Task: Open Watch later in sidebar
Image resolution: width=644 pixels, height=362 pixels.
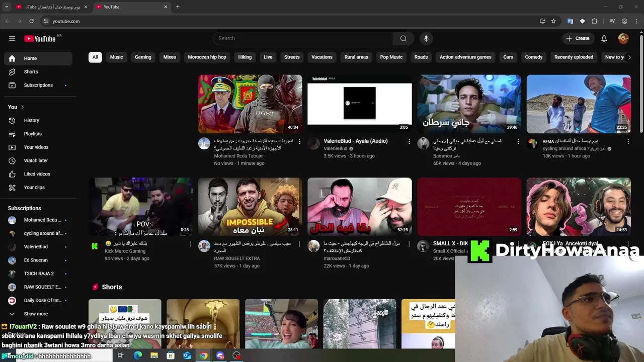Action: pyautogui.click(x=38, y=161)
